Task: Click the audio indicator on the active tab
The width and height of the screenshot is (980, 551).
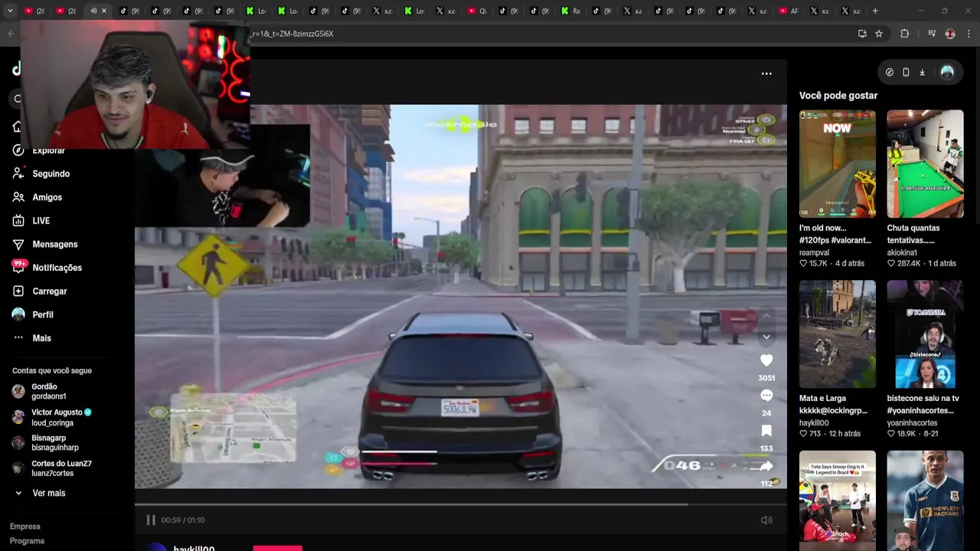Action: click(x=93, y=11)
